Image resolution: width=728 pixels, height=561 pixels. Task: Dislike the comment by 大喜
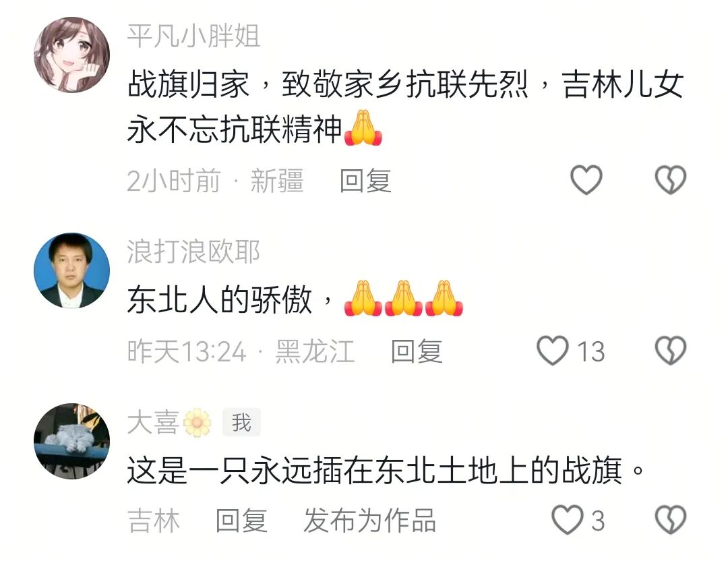pos(671,520)
